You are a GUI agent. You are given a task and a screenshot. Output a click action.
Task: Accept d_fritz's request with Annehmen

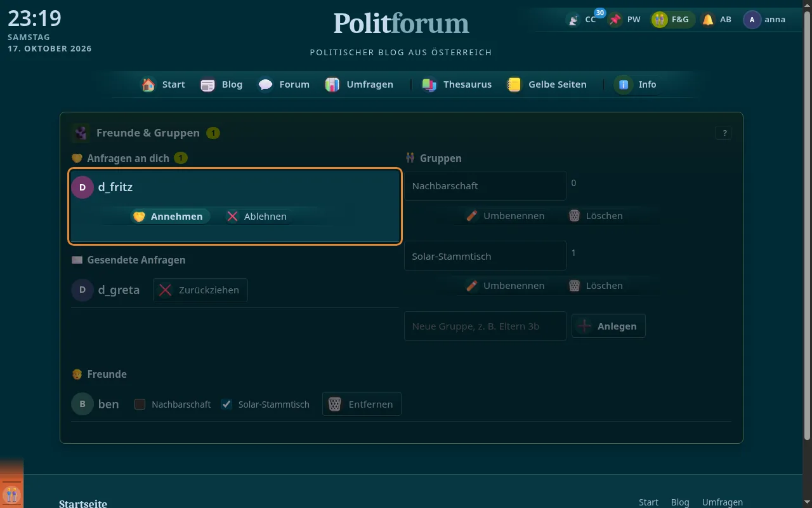click(169, 217)
